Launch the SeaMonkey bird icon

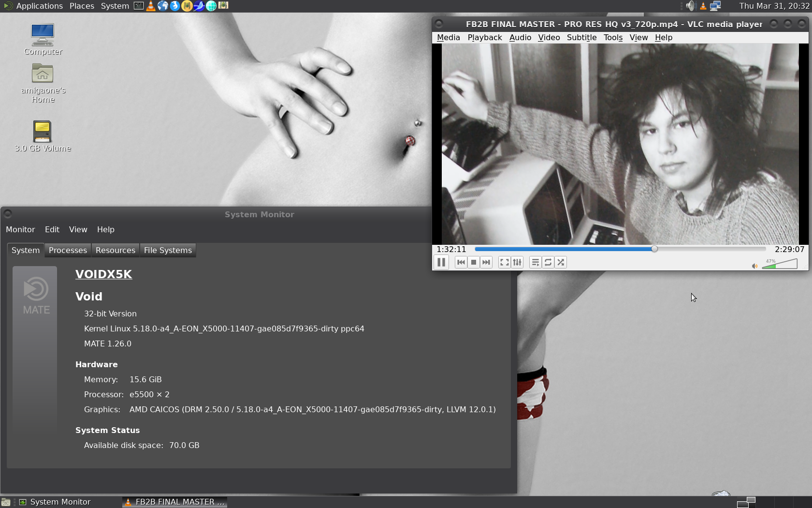coord(199,6)
